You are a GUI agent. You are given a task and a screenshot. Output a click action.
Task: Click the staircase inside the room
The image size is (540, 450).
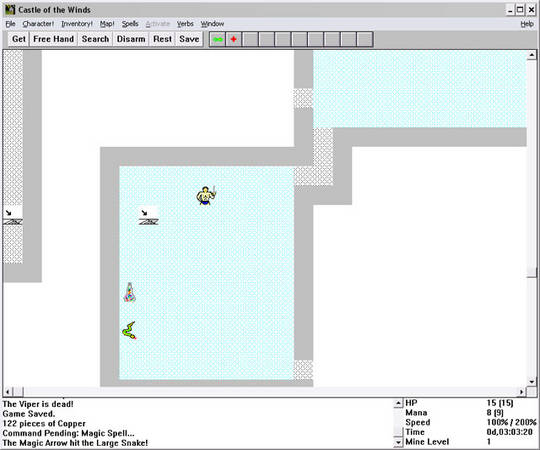pyautogui.click(x=149, y=216)
